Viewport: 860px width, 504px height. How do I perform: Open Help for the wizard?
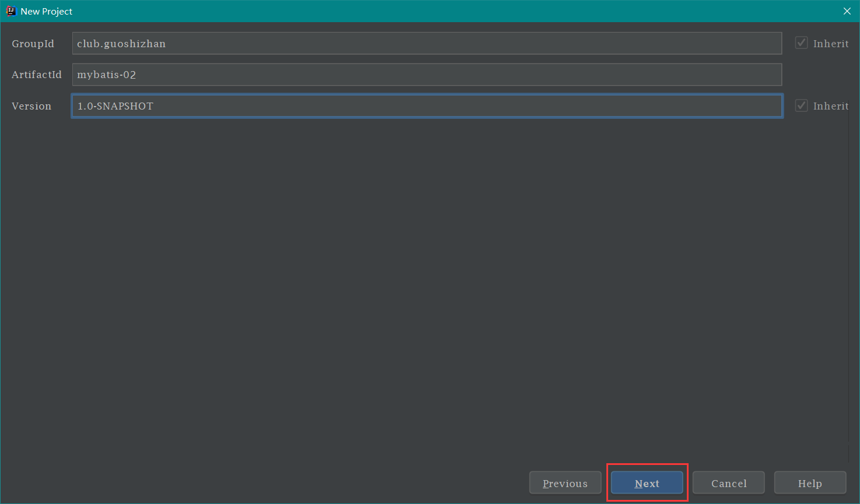click(x=810, y=483)
